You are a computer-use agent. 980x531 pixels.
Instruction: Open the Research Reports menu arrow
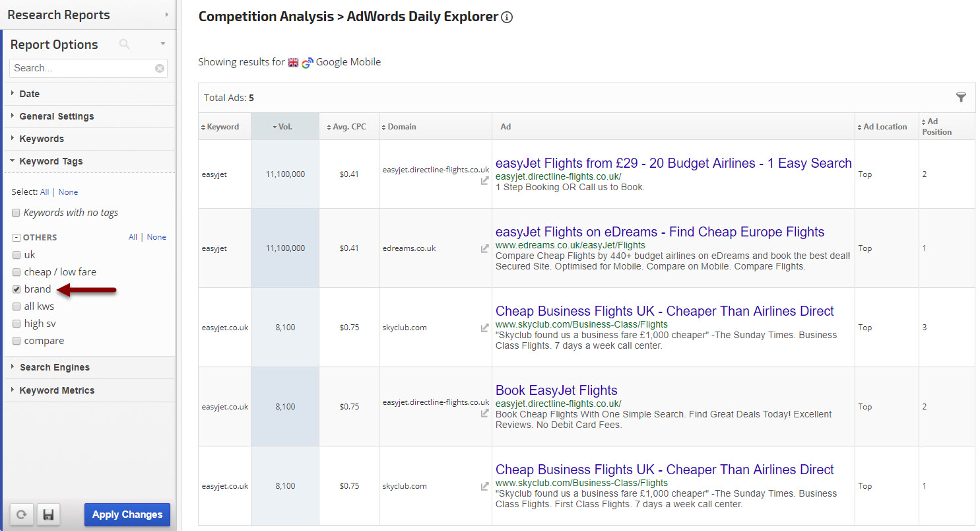pyautogui.click(x=166, y=15)
